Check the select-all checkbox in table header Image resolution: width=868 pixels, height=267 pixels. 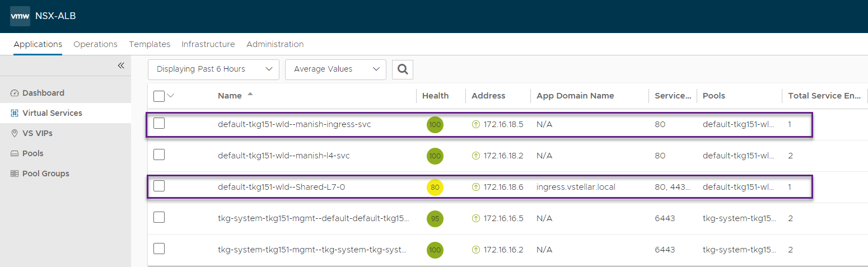159,96
